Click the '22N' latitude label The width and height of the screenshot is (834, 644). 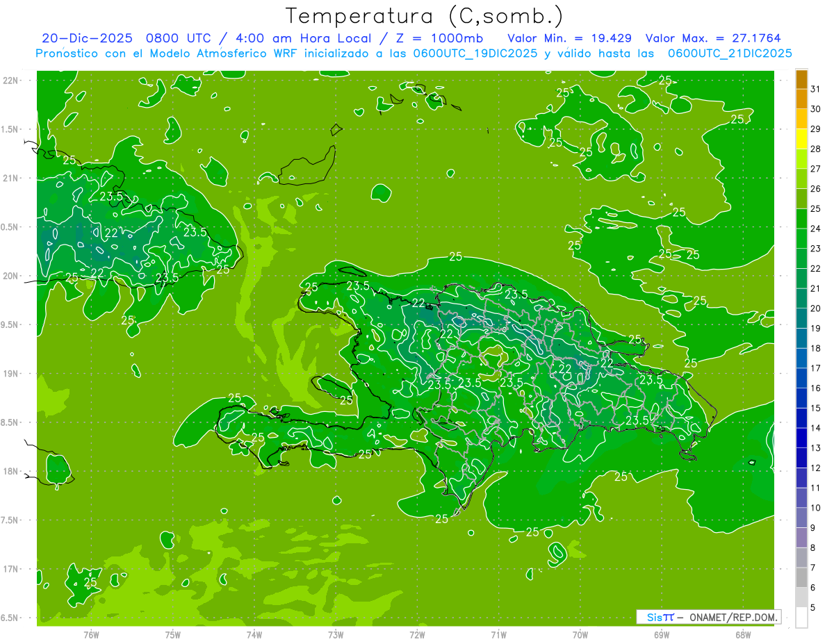tap(10, 81)
